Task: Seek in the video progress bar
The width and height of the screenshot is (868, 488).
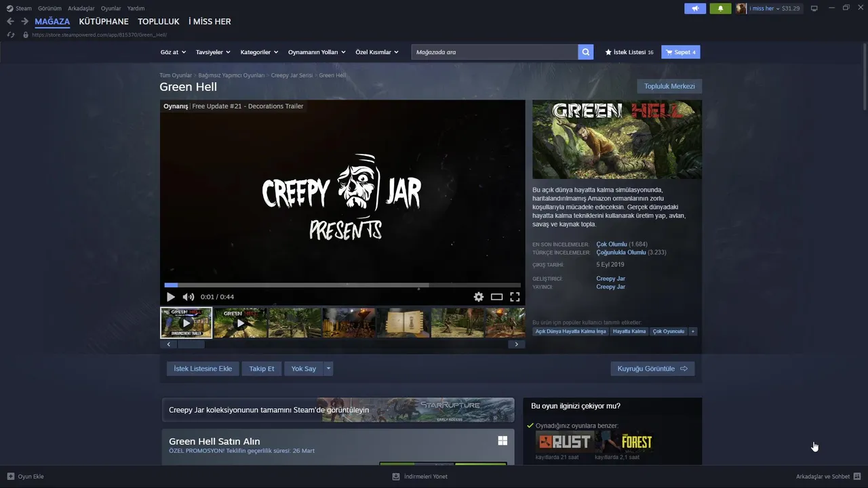Action: (342, 285)
